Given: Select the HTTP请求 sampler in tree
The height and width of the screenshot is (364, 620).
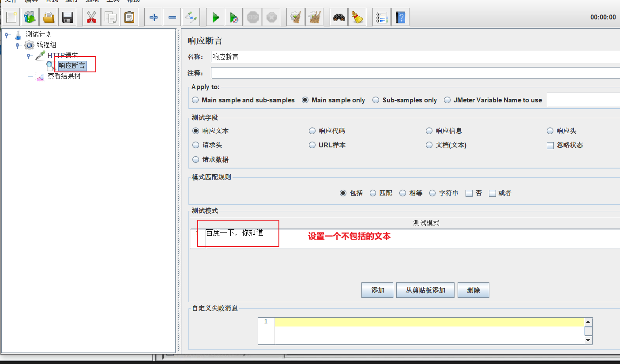Looking at the screenshot, I should coord(63,55).
